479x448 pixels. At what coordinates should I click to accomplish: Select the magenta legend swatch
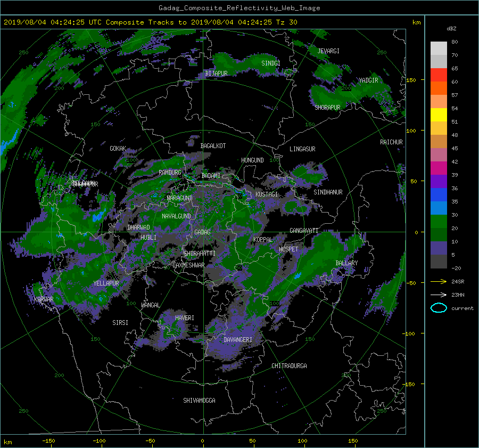tap(439, 168)
